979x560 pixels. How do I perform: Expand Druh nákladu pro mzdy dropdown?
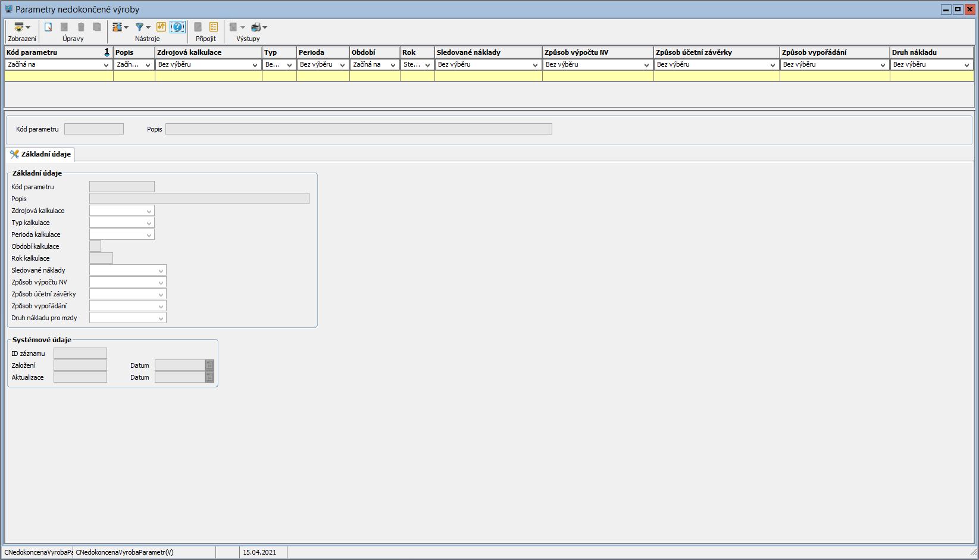(x=161, y=318)
